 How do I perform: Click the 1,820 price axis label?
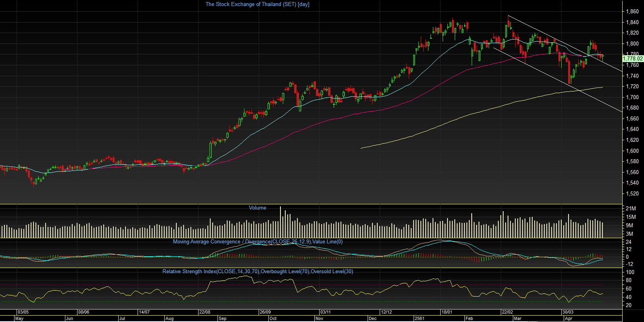(x=632, y=33)
